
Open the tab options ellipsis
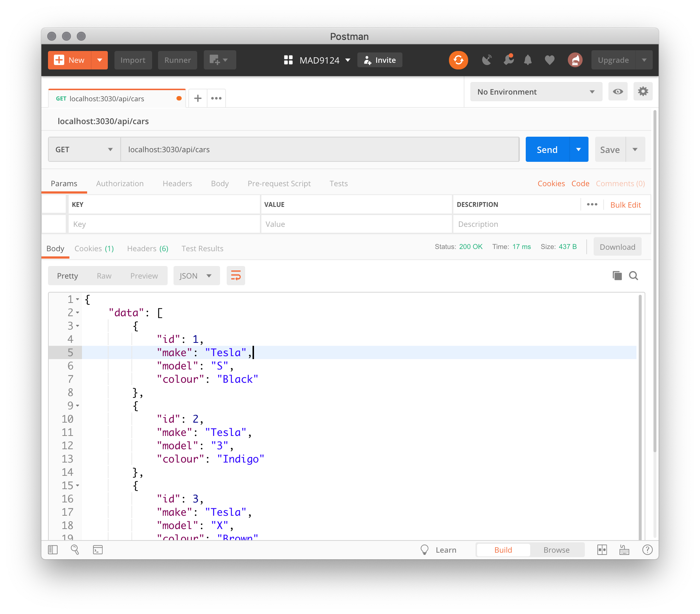point(216,98)
